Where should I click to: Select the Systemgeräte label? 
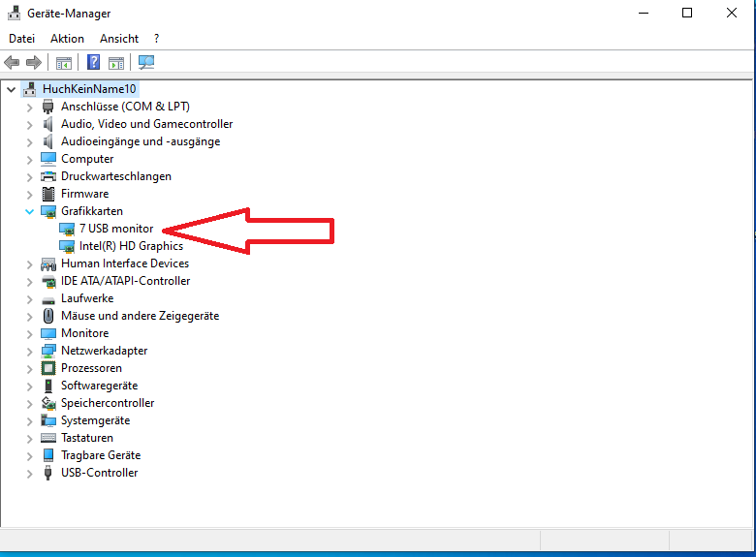[95, 420]
